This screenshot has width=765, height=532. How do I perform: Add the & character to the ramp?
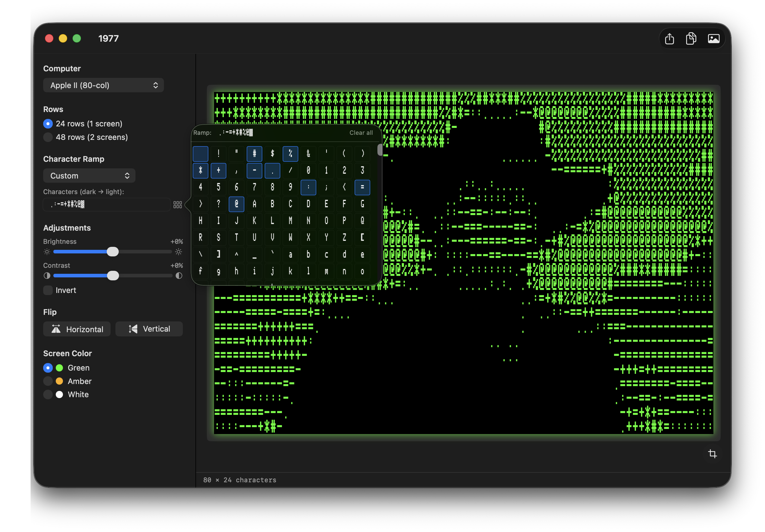(308, 153)
